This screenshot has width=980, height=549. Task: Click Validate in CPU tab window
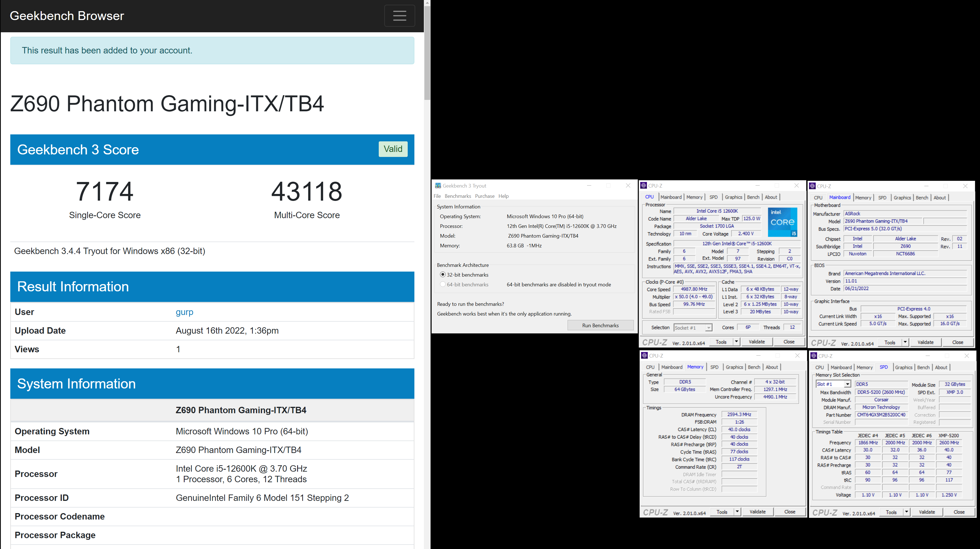[x=757, y=342]
